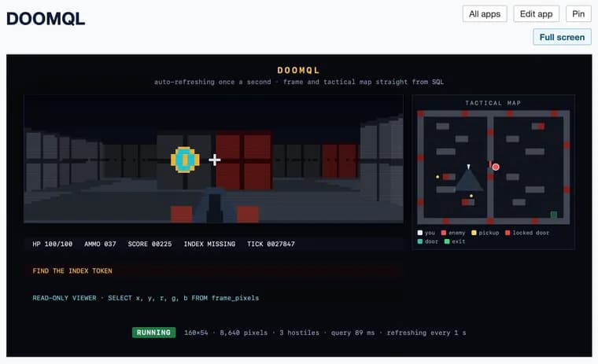Click the DOOMQL page heading

pos(46,19)
